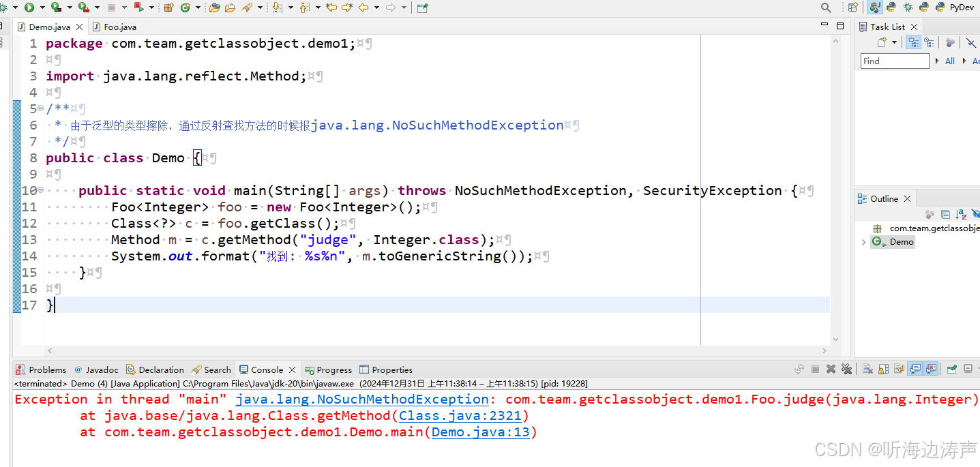Image resolution: width=980 pixels, height=467 pixels.
Task: Launch Debug using the bug toolbar icon
Action: (x=4, y=7)
